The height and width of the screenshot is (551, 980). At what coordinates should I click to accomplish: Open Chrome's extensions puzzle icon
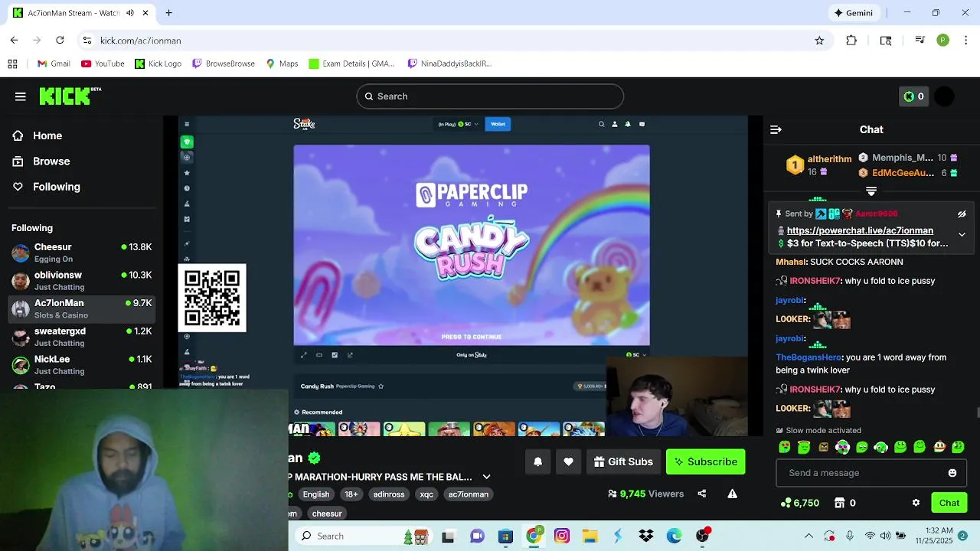[851, 41]
